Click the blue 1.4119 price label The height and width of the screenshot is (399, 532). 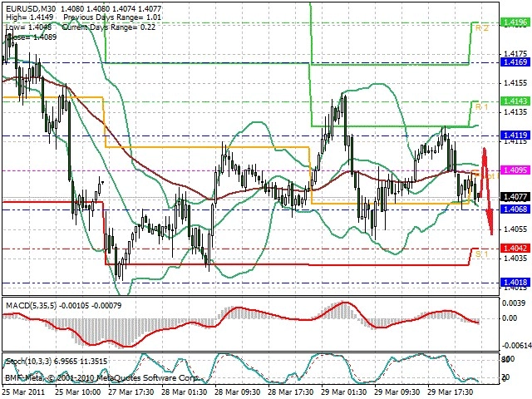(x=515, y=135)
